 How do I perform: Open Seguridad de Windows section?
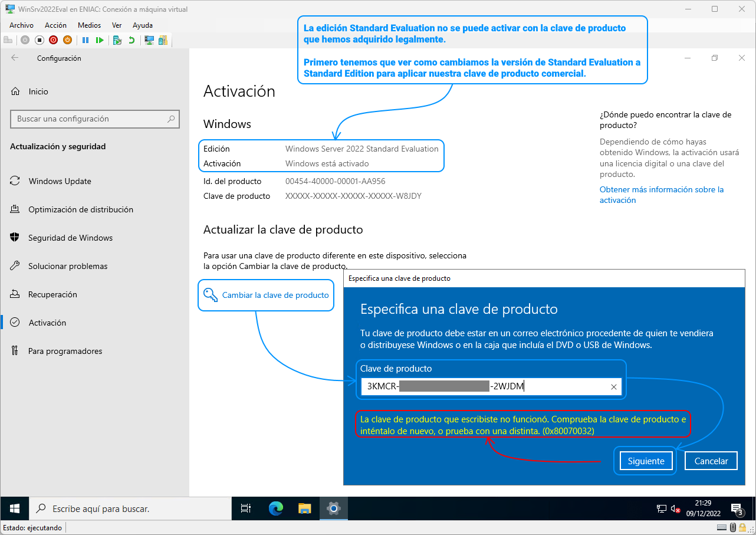[x=94, y=238]
